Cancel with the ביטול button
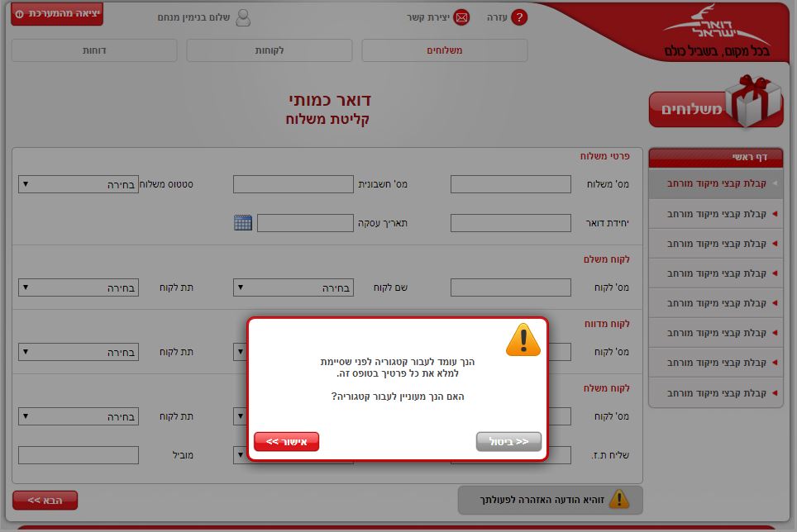Viewport: 797px width, 532px height. (x=508, y=442)
